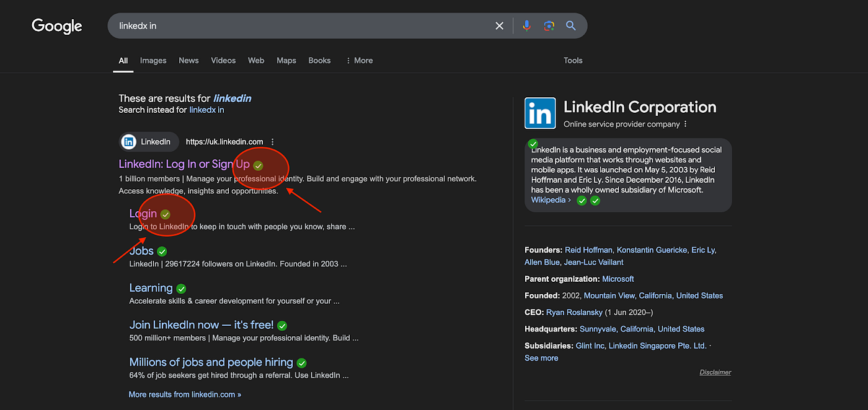Click the green checkmark atop the LinkedIn description
Image resolution: width=868 pixels, height=410 pixels.
click(x=533, y=144)
